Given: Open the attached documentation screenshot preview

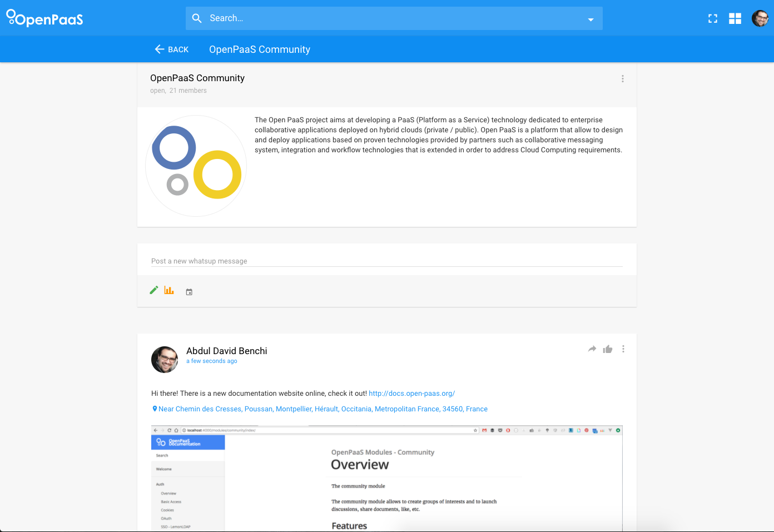Looking at the screenshot, I should (x=387, y=479).
